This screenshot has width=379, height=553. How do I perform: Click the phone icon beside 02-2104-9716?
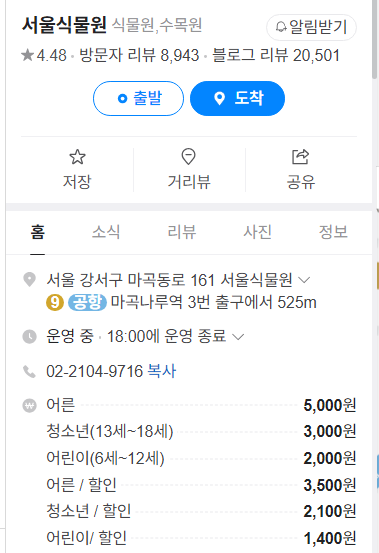[x=29, y=371]
